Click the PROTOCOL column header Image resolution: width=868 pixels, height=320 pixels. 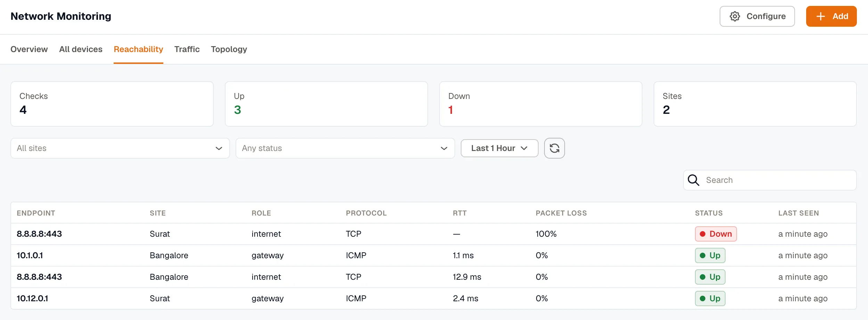[x=366, y=213]
